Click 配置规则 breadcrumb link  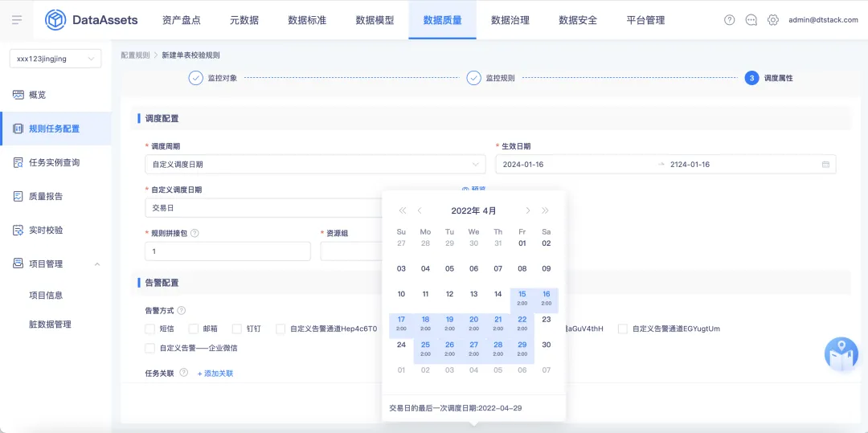[x=135, y=55]
